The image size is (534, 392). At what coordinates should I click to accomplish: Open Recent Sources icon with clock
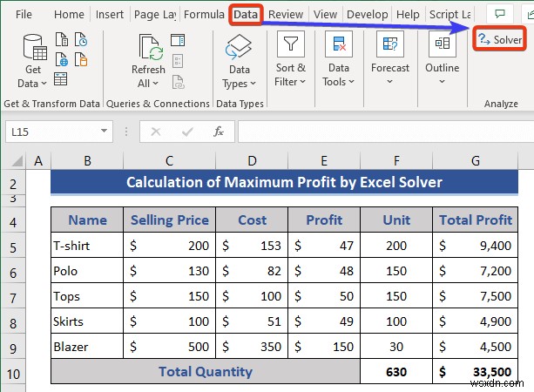click(81, 39)
